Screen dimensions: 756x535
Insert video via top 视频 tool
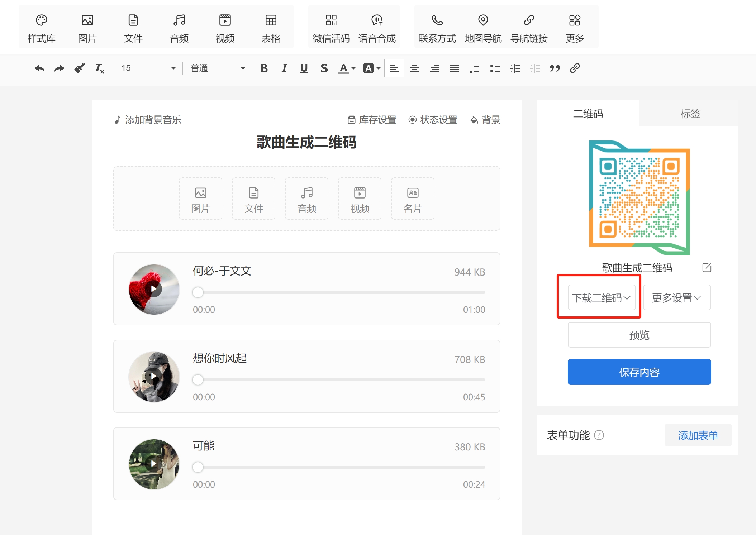225,29
